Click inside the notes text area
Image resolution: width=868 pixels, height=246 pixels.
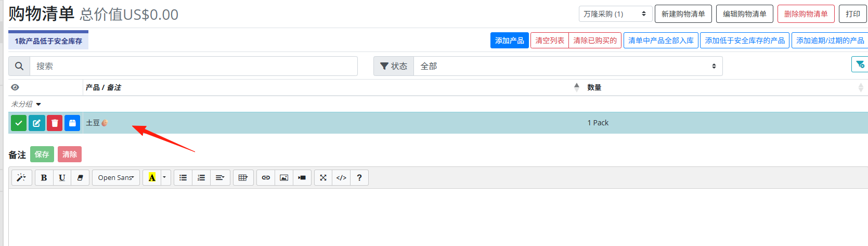click(438, 217)
